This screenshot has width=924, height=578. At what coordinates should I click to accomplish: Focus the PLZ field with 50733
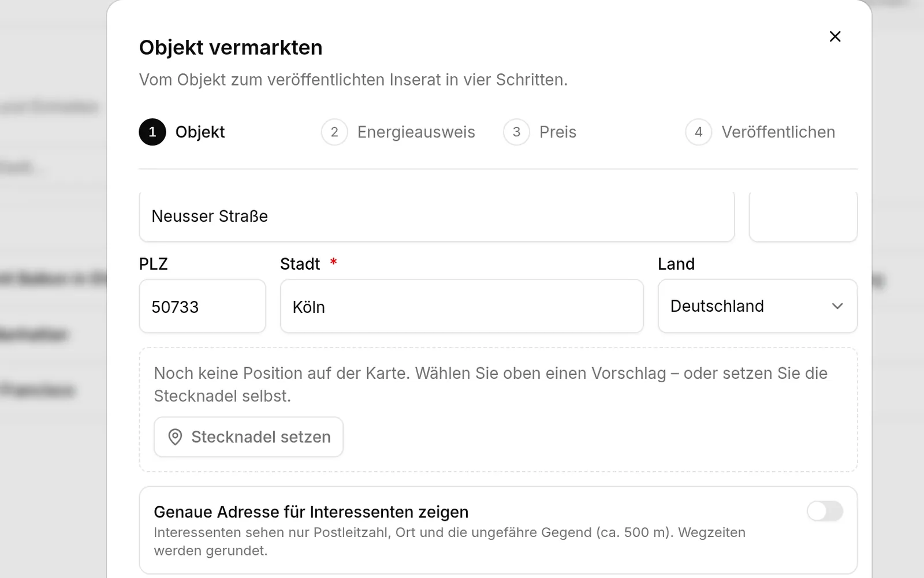(x=203, y=306)
